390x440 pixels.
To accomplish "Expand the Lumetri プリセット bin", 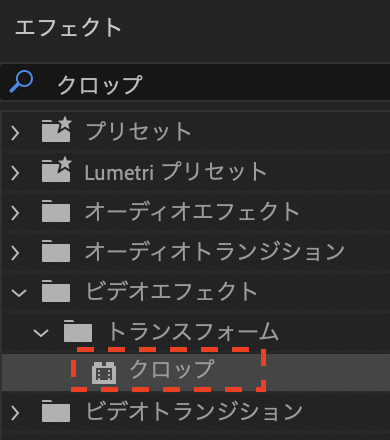I will tap(15, 173).
